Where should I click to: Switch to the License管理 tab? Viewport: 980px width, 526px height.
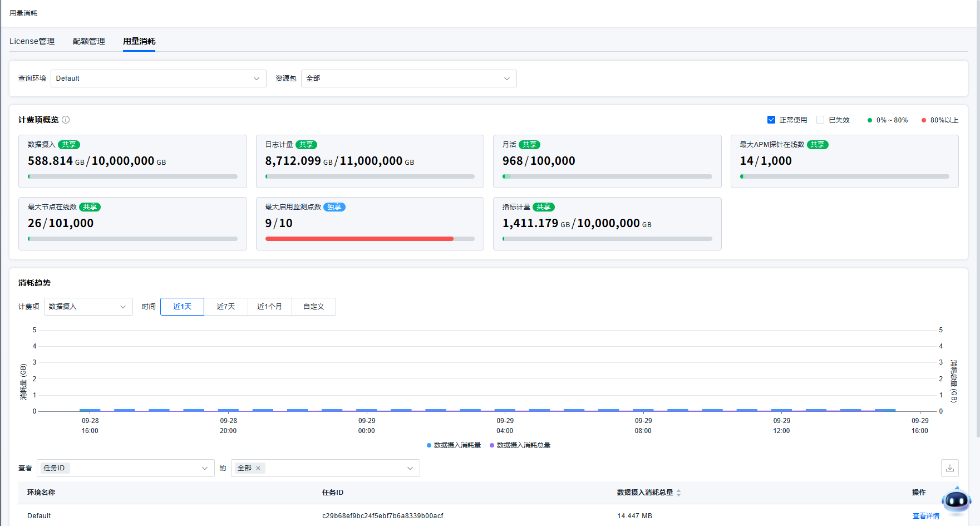click(32, 41)
